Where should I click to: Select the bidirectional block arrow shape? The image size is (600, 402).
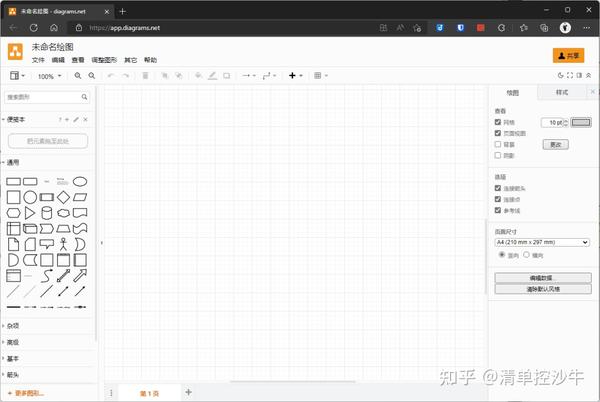64,275
